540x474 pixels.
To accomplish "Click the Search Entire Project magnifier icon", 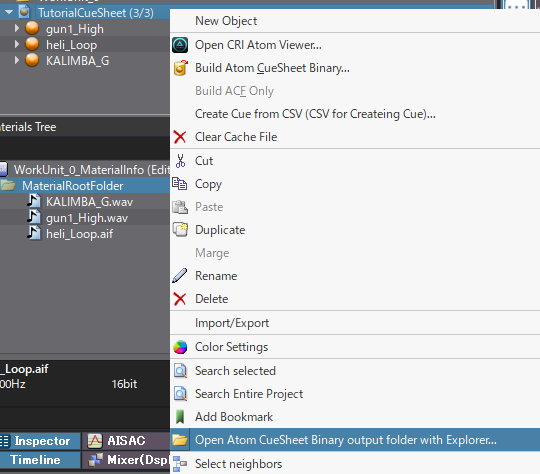I will point(180,394).
